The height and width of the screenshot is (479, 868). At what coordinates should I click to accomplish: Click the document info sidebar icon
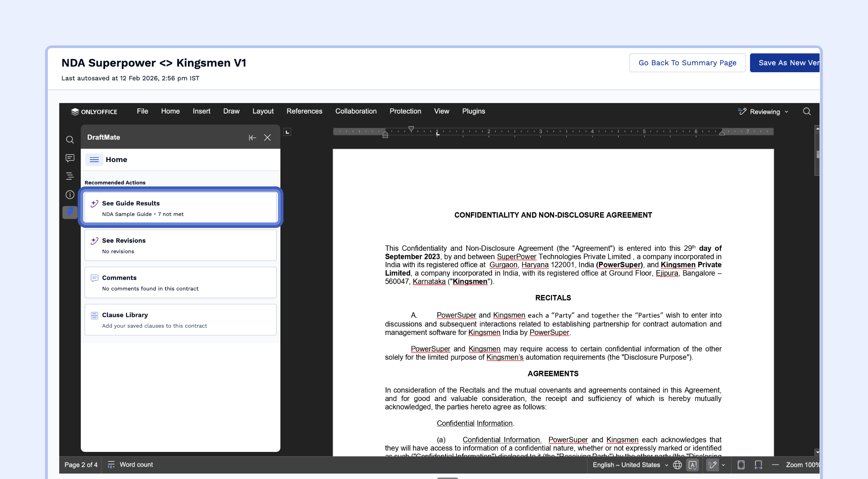[70, 195]
